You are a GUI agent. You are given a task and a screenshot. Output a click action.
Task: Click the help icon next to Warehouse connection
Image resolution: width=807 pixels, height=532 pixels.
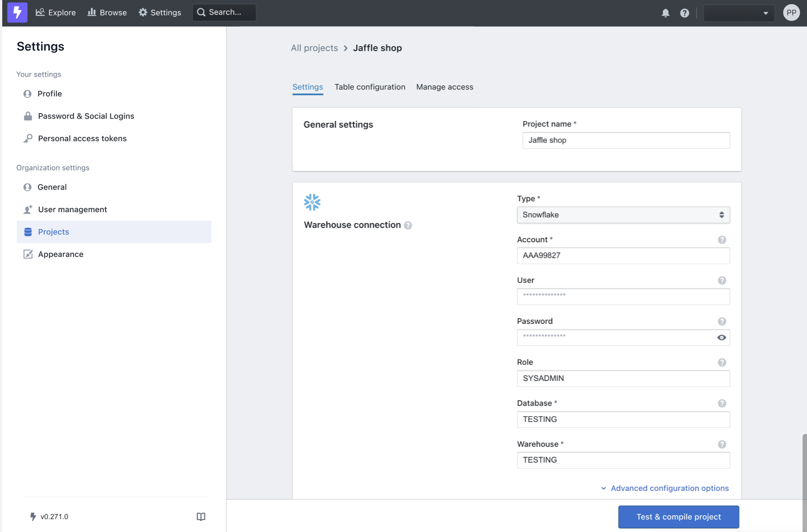click(x=409, y=225)
